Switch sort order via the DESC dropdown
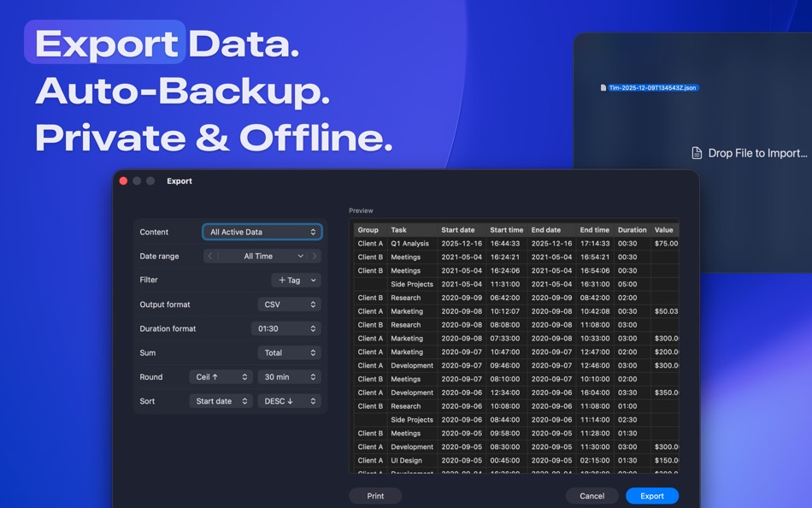Viewport: 812px width, 508px height. click(x=288, y=400)
